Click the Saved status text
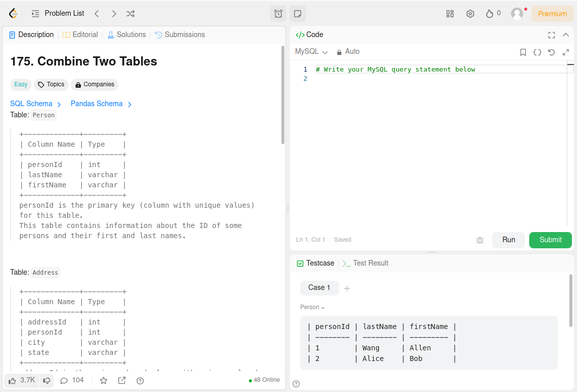Screen dimensions: 577x392 point(342,240)
